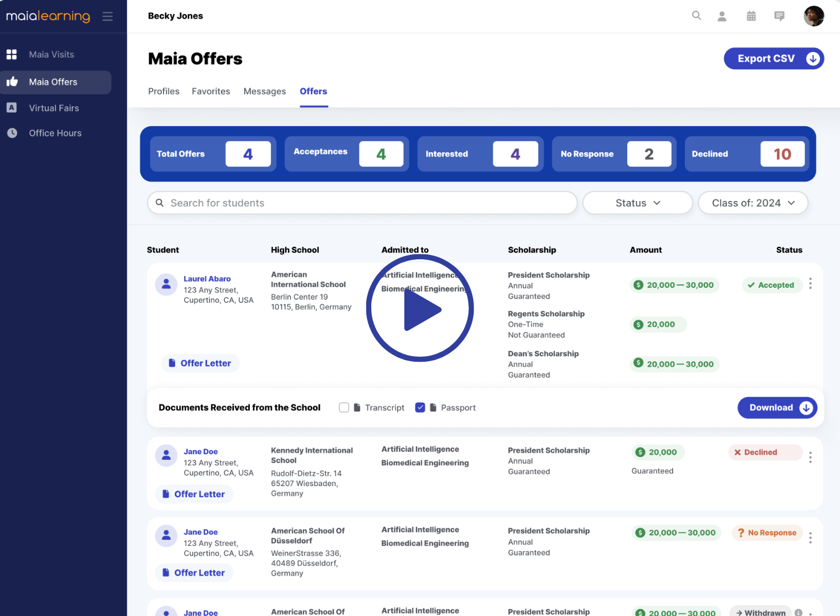Open Laurel Abaro's Offer Letter
The image size is (840, 616).
[200, 363]
